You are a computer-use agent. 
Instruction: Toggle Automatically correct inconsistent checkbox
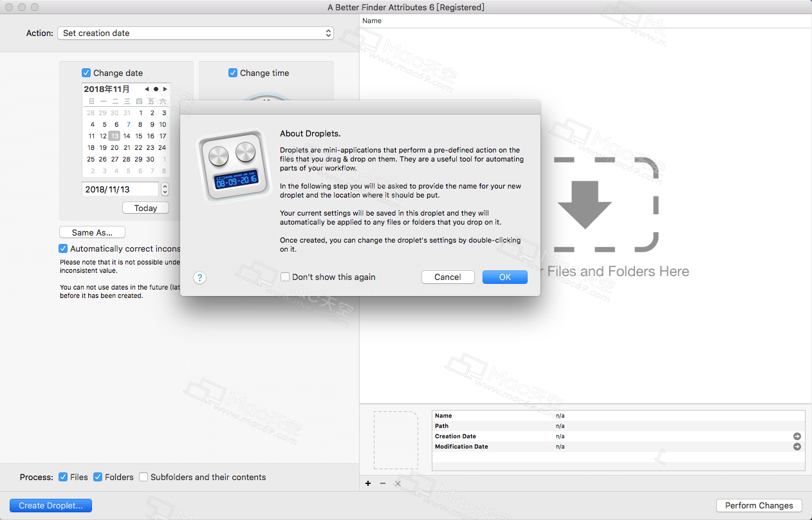[x=63, y=248]
